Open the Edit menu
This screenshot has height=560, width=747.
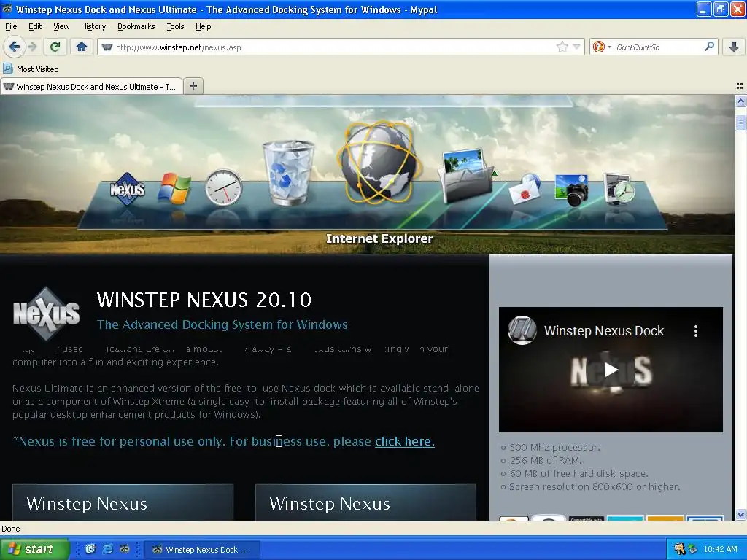pos(35,26)
